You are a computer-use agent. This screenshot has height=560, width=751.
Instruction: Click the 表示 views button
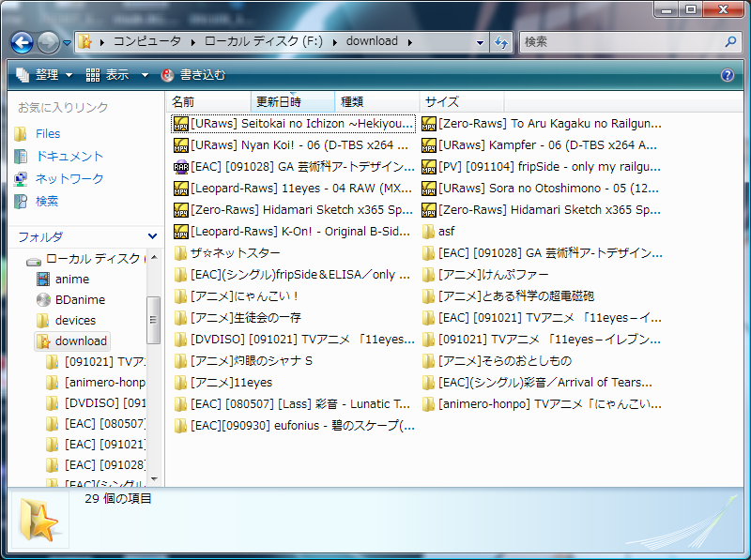pos(108,75)
